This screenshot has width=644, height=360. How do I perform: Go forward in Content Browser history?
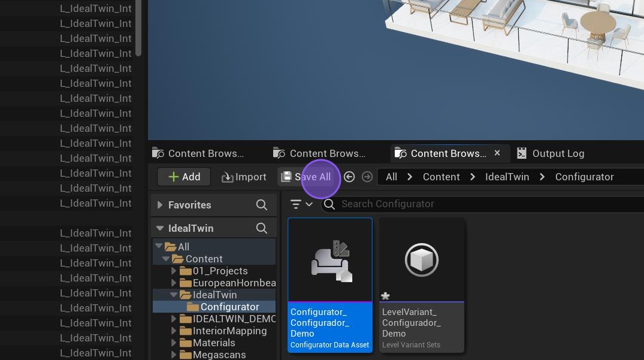tap(367, 177)
